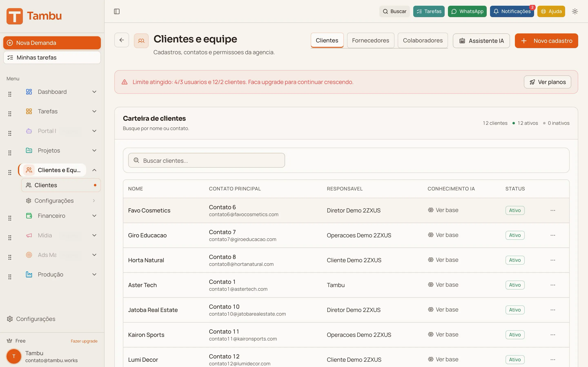588x367 pixels.
Task: Open the actions menu for Giro Educacao
Action: pos(553,235)
